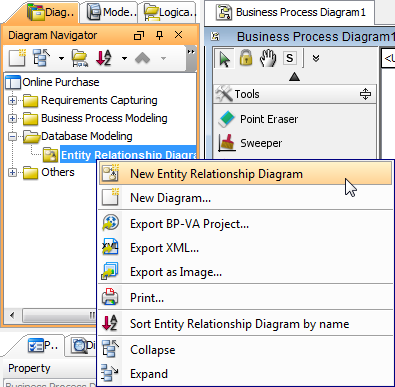Click the Collapse tree toolbar icon
This screenshot has height=387, width=395.
(42, 58)
